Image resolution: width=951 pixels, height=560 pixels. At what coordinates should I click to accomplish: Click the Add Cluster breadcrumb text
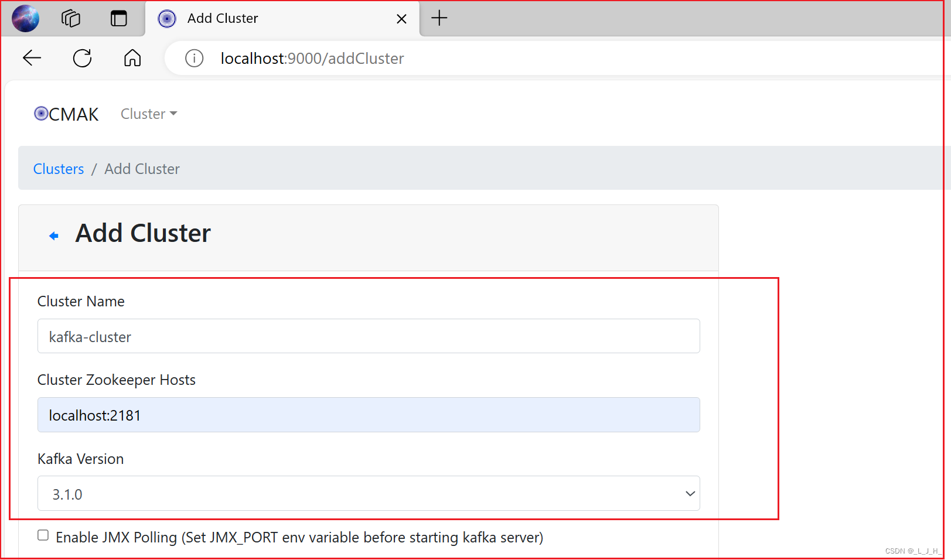click(x=142, y=169)
